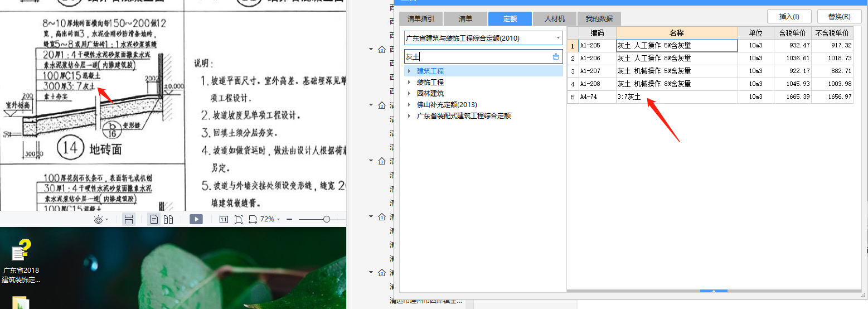Select code cell A4-74
Viewport: 868px width, 309px height.
[x=597, y=97]
